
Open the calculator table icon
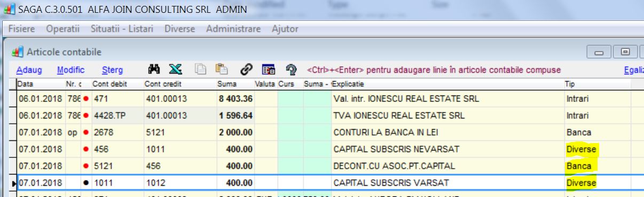point(268,69)
